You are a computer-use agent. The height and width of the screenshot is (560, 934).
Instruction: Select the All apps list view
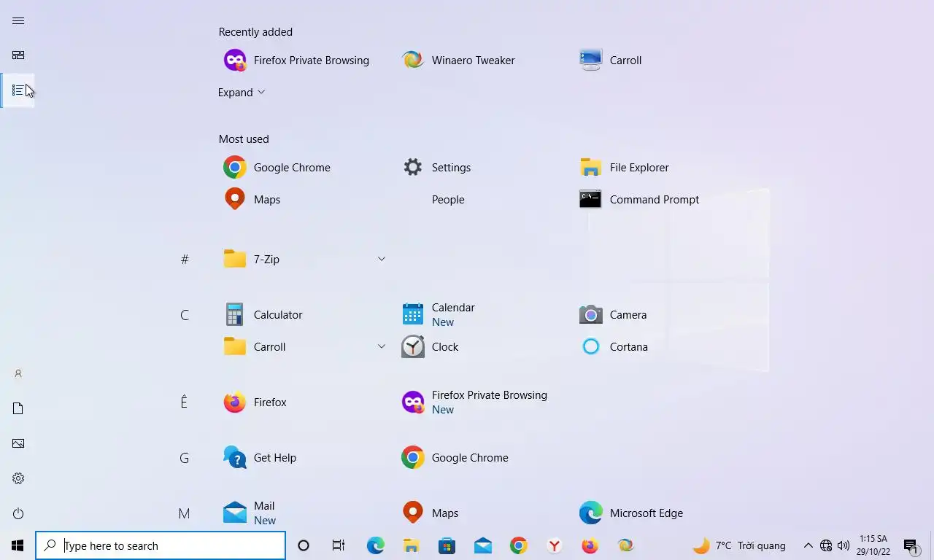click(18, 90)
